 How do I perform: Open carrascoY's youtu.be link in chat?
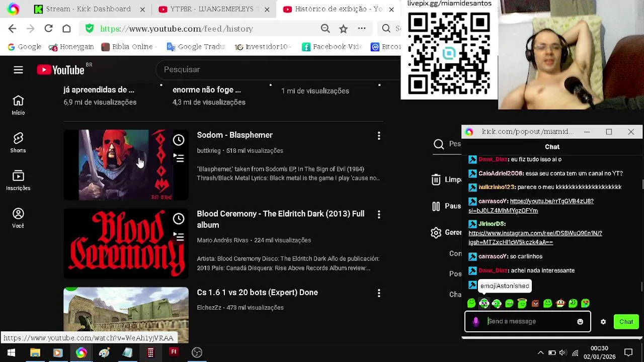pos(531,206)
